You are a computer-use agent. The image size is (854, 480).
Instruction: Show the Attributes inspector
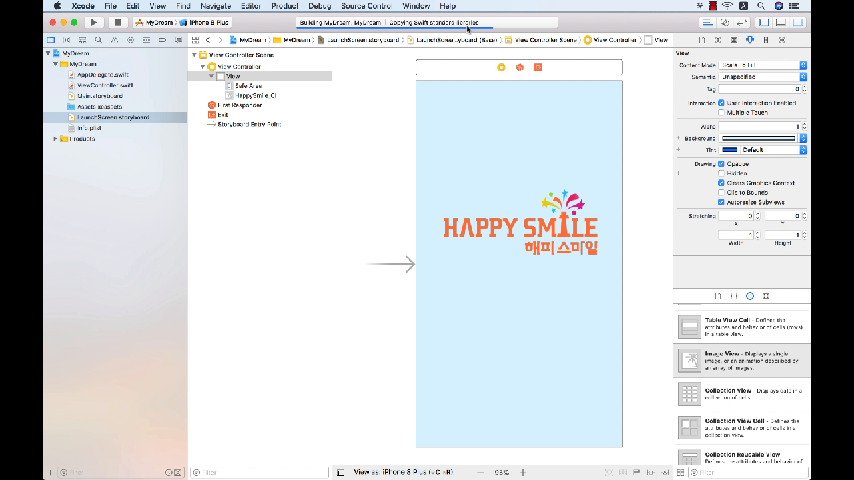point(750,40)
